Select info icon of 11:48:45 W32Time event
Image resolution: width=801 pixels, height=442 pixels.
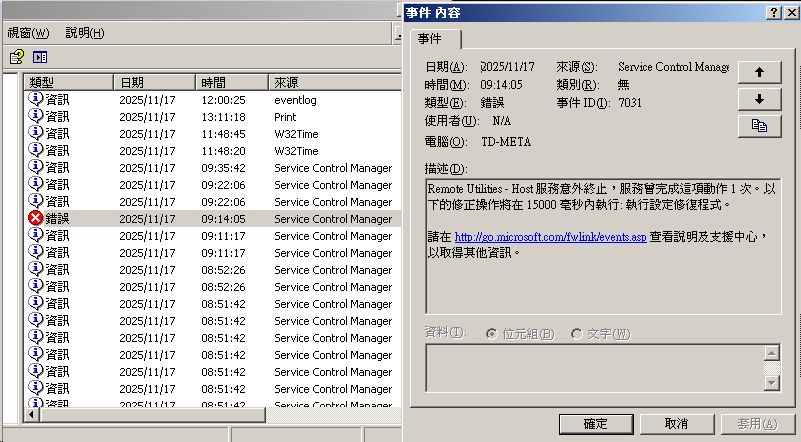[x=35, y=132]
